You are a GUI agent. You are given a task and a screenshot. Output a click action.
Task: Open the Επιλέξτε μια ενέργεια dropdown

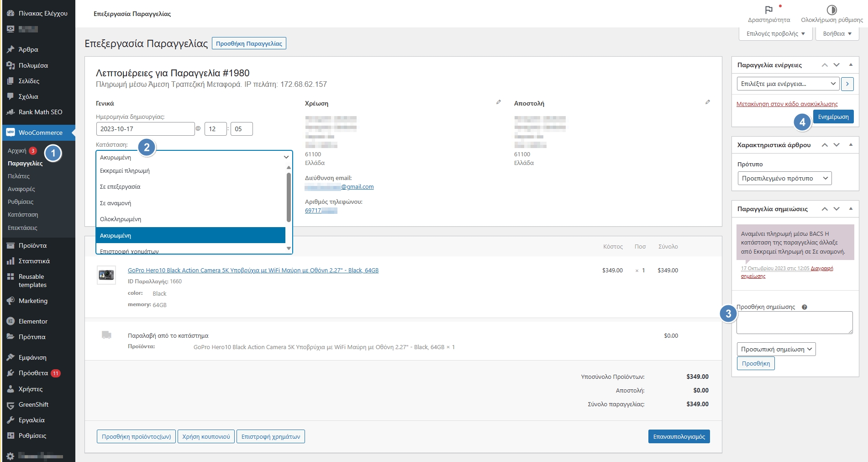coord(788,84)
